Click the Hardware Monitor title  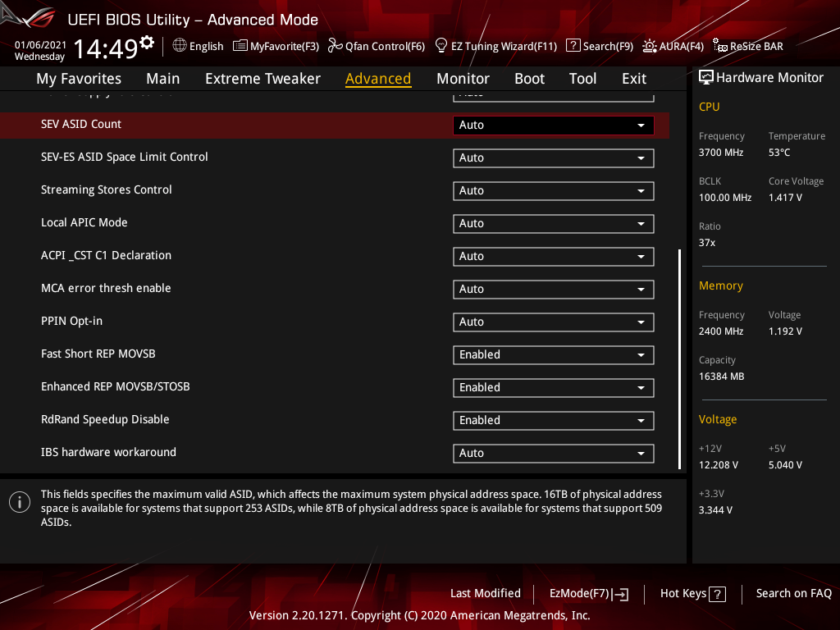click(769, 78)
